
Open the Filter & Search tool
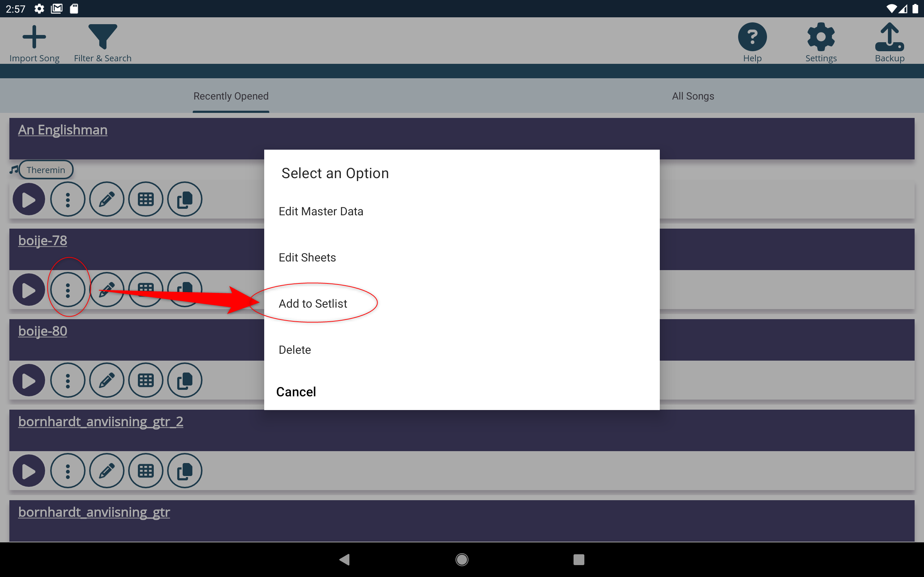pyautogui.click(x=103, y=37)
